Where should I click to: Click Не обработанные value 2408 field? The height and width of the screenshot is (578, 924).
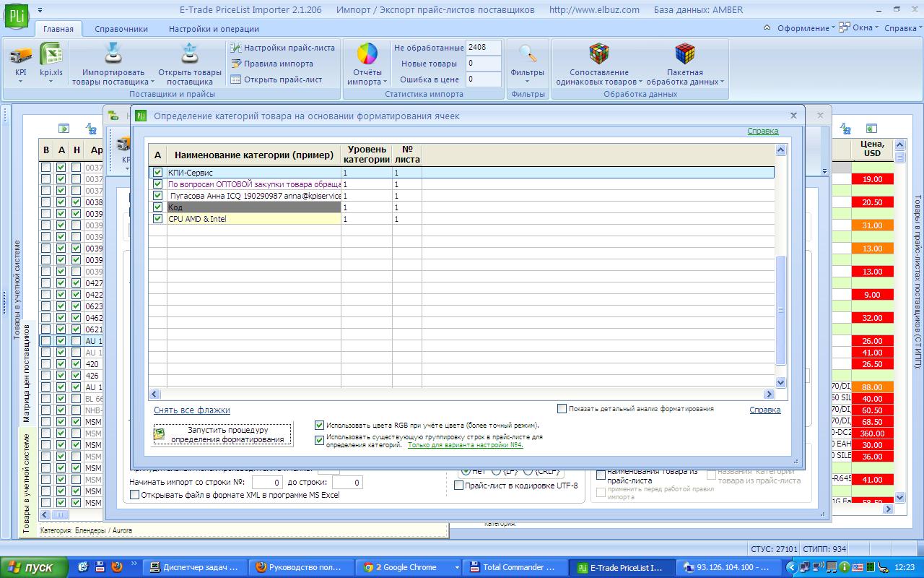coord(484,48)
